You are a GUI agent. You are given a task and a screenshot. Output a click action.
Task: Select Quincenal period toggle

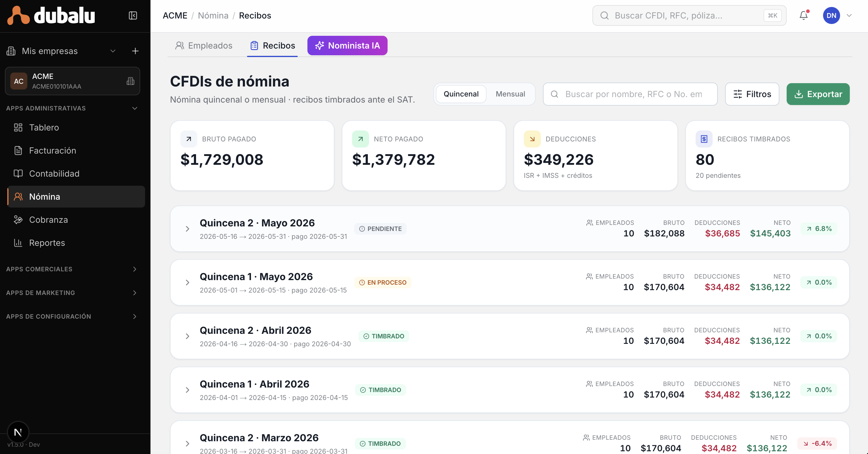tap(461, 94)
